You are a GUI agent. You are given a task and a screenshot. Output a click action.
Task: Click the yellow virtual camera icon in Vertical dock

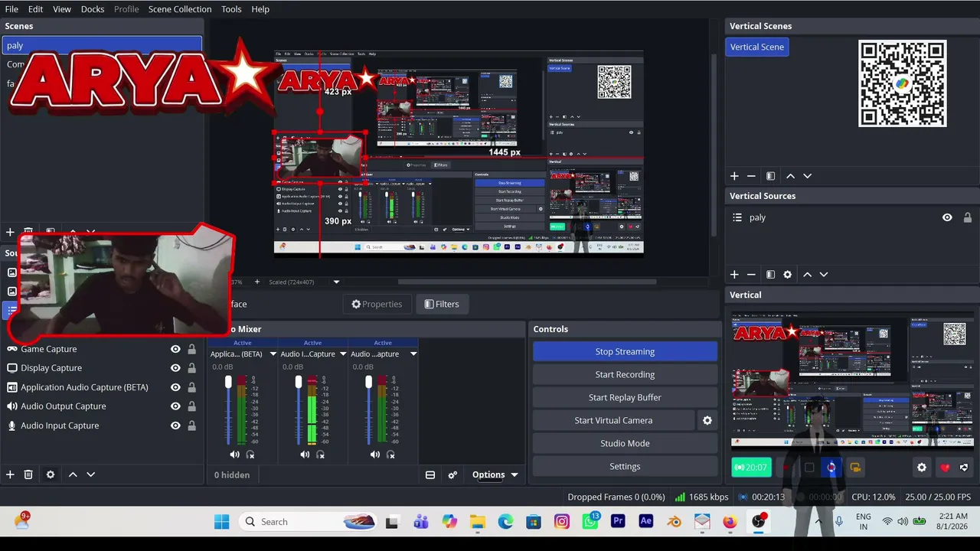pyautogui.click(x=855, y=468)
